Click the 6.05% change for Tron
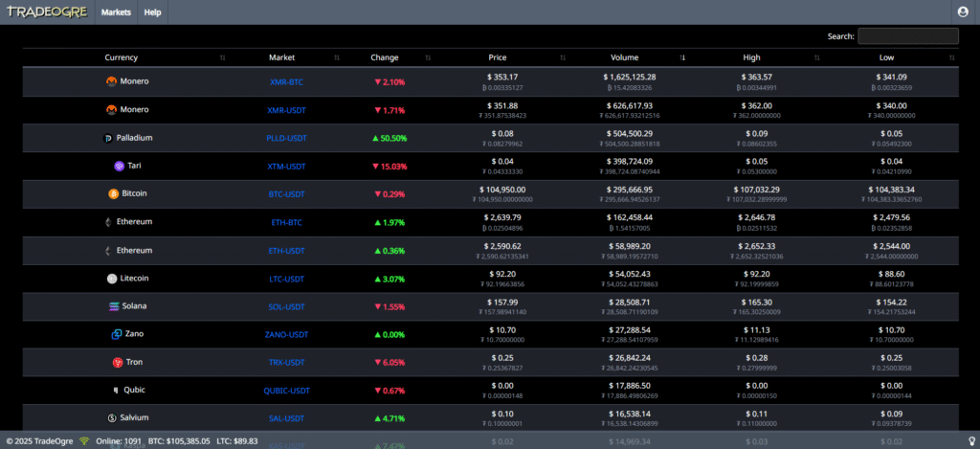980x449 pixels. [x=390, y=363]
